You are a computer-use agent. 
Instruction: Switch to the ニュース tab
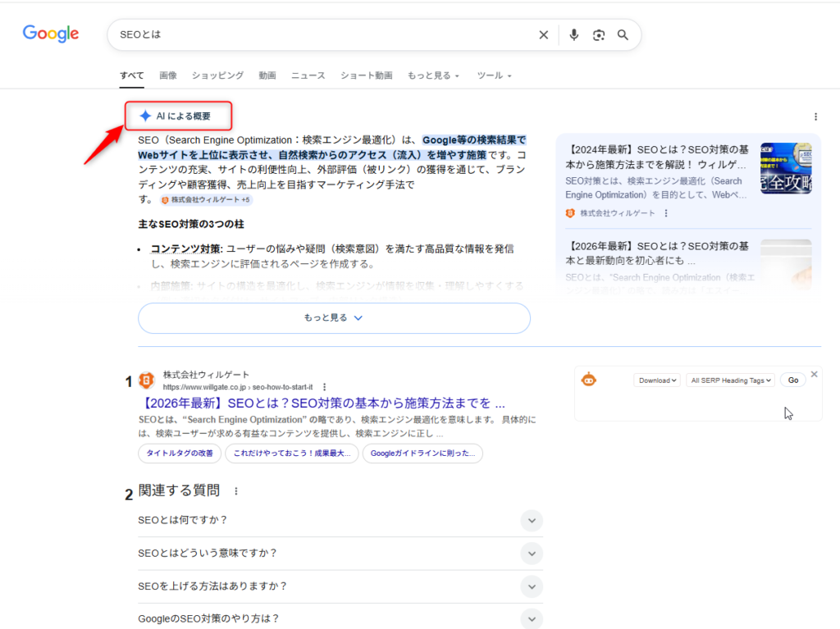point(308,75)
